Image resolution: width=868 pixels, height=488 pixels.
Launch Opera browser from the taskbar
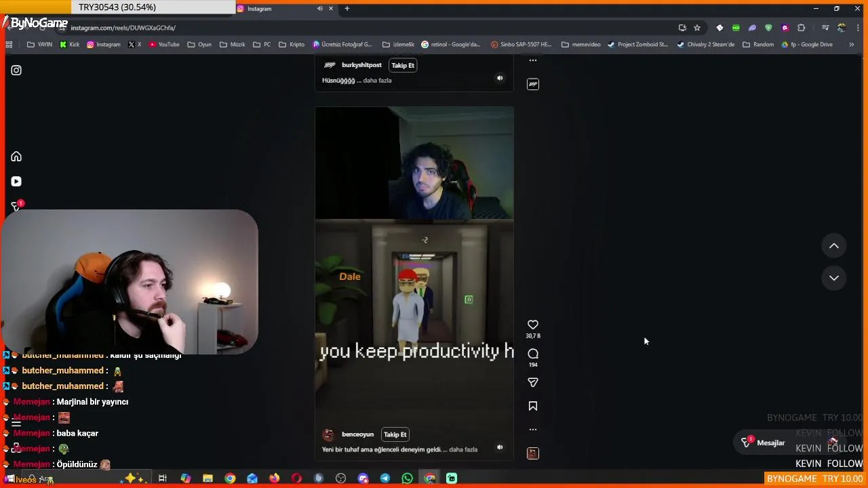click(296, 479)
